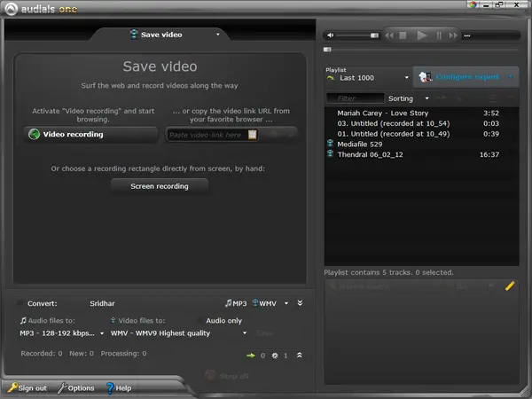Click the Sridhar profile name
Screen dimensions: 532x399
pos(102,303)
